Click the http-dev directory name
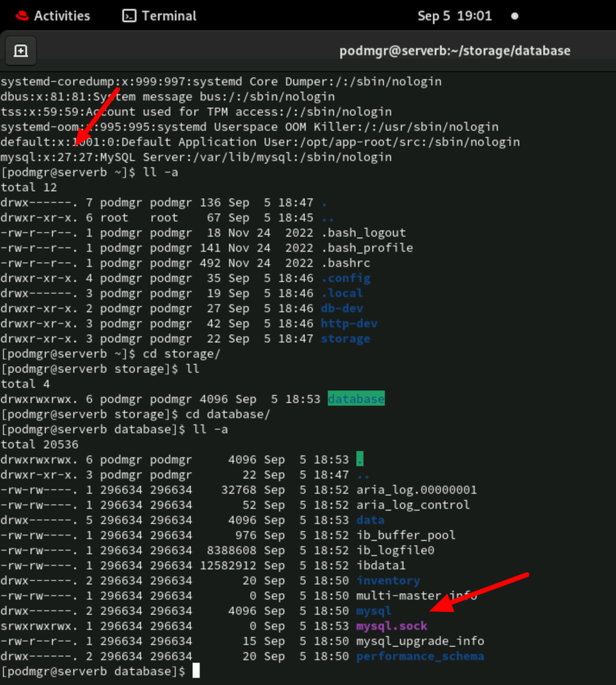The height and width of the screenshot is (685, 616). 349,324
